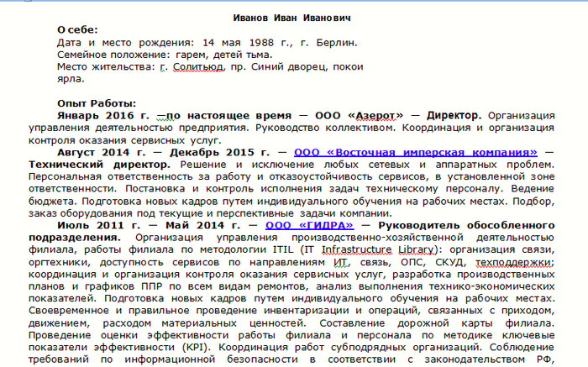Click the underlined word «Азерот»
The image size is (588, 367).
(375, 116)
